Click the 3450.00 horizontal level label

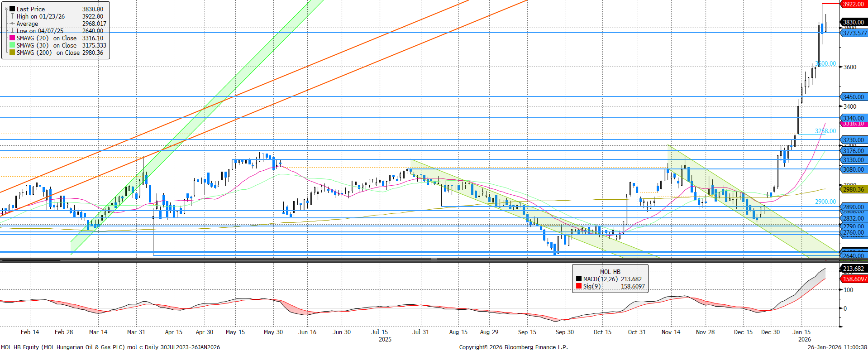pos(853,97)
